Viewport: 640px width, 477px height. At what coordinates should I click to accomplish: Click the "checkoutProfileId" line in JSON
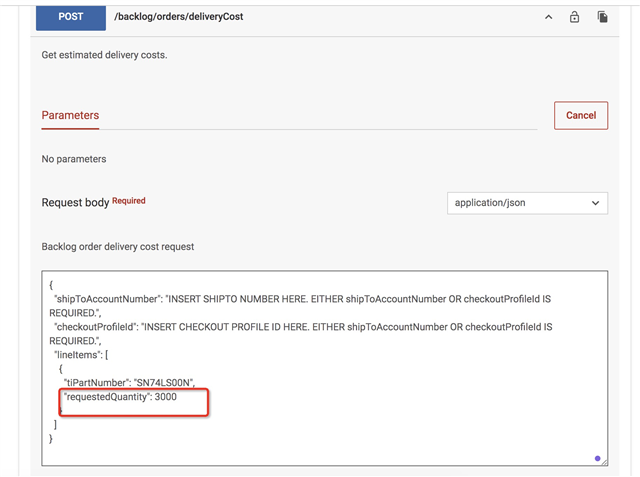301,334
